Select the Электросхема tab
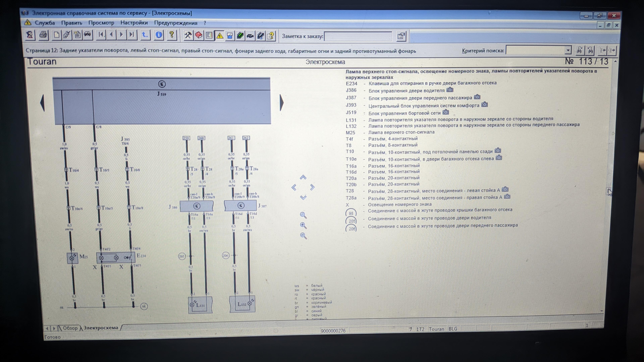 (101, 328)
